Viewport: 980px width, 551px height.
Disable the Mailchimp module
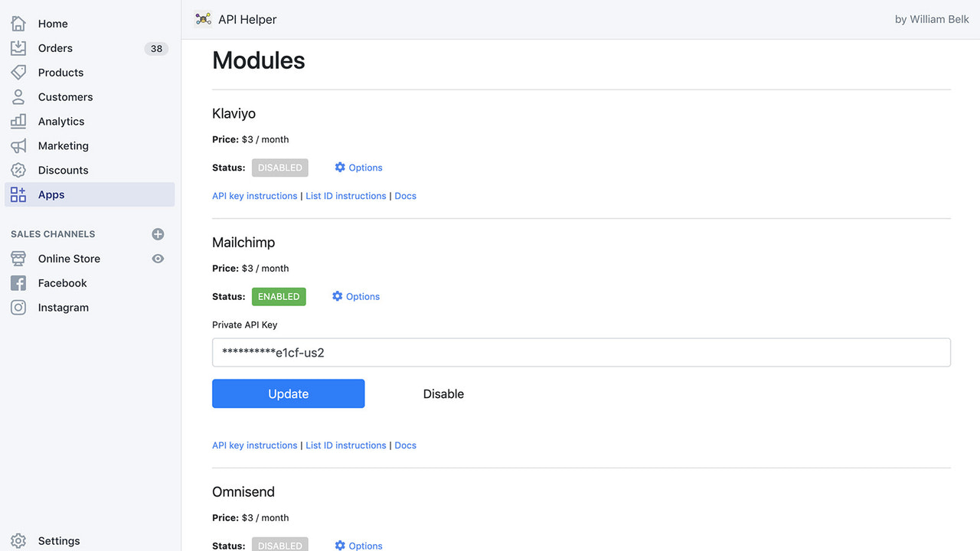coord(443,393)
